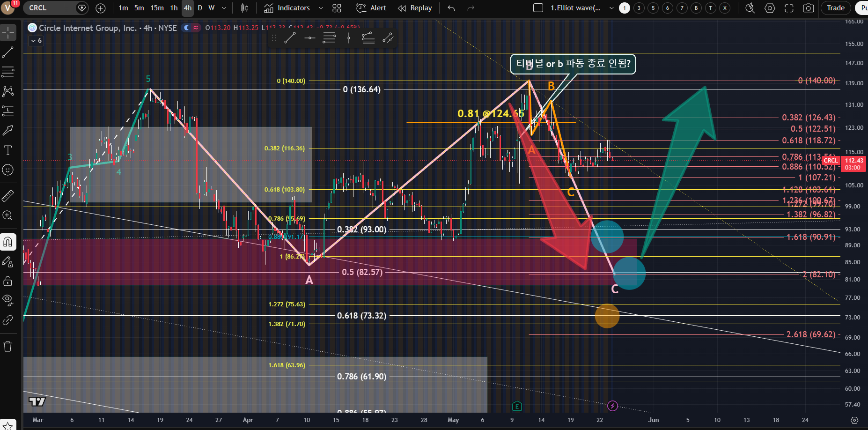Select quick layout button 3

pyautogui.click(x=639, y=8)
